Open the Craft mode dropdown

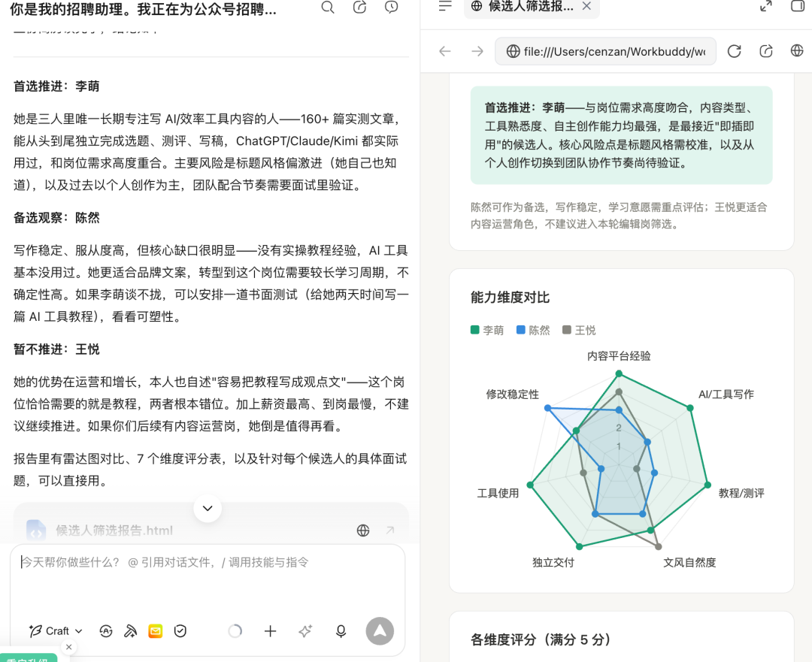(x=56, y=631)
